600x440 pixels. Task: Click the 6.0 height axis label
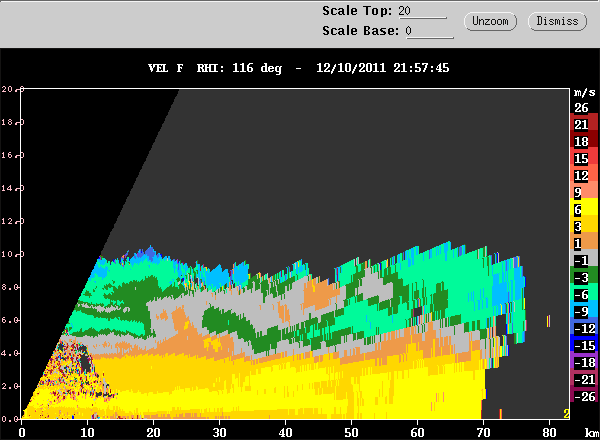(x=10, y=320)
